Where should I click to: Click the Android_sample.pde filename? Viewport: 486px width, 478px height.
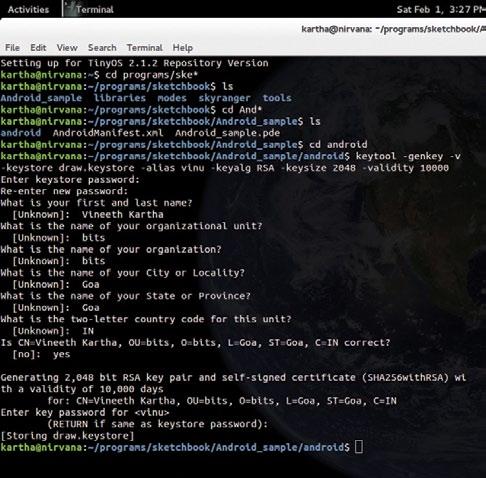tap(227, 133)
